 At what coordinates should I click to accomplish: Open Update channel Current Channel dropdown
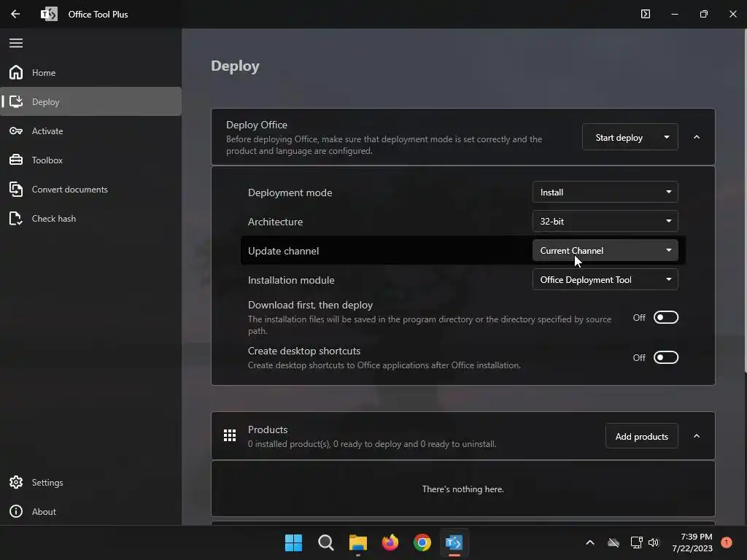(605, 251)
